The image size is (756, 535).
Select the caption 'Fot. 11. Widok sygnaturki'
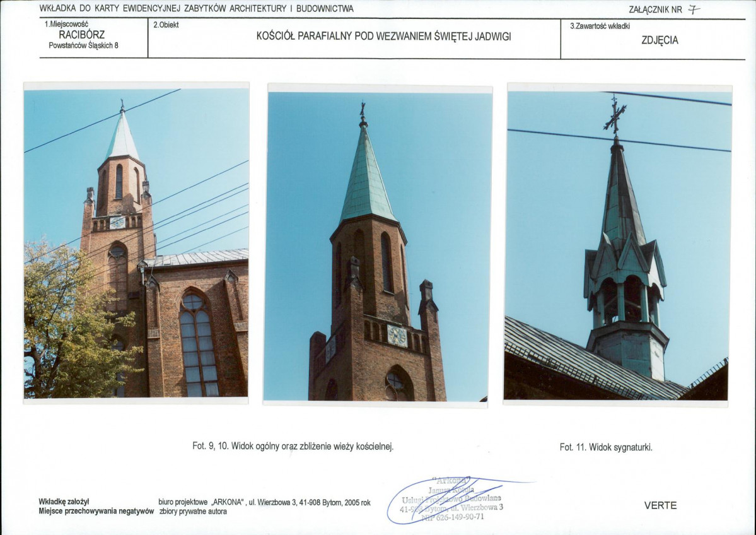coord(605,447)
